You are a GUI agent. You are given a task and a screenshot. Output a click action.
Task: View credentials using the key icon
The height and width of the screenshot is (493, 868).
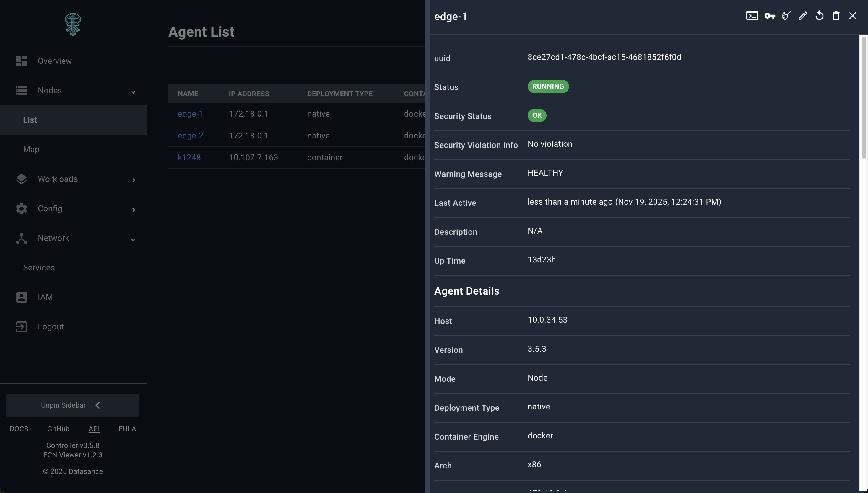[769, 16]
